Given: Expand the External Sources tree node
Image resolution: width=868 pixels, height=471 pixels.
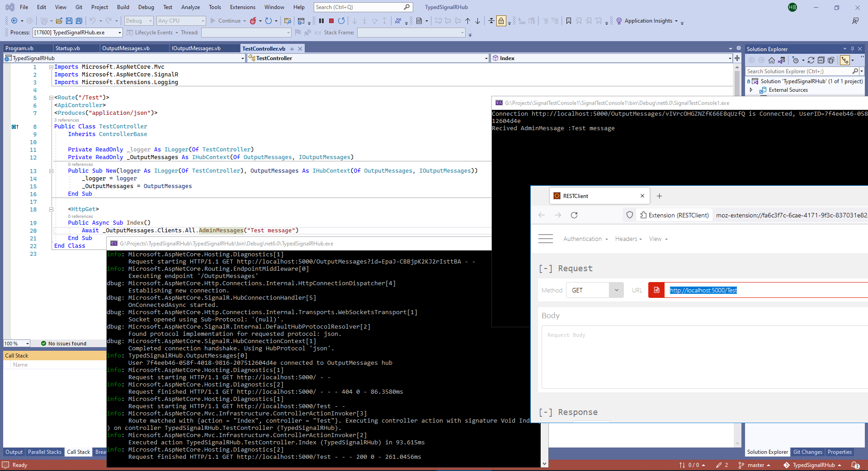Looking at the screenshot, I should coord(751,89).
